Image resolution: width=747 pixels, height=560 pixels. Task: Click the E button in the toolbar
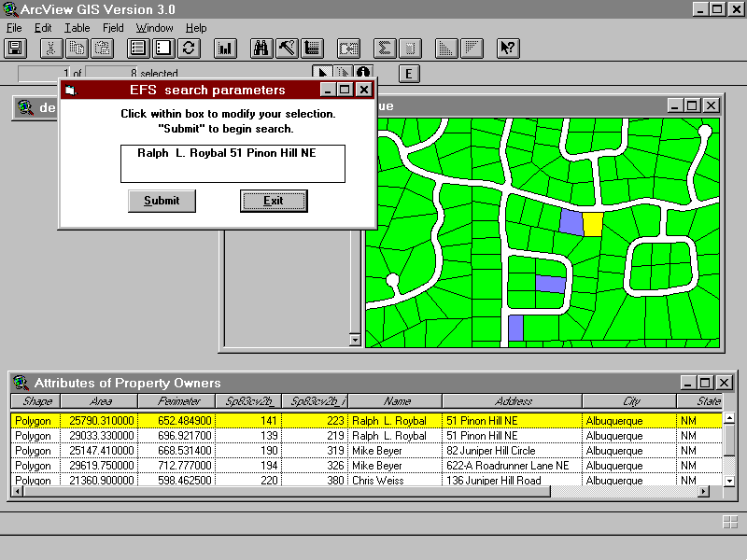(409, 74)
